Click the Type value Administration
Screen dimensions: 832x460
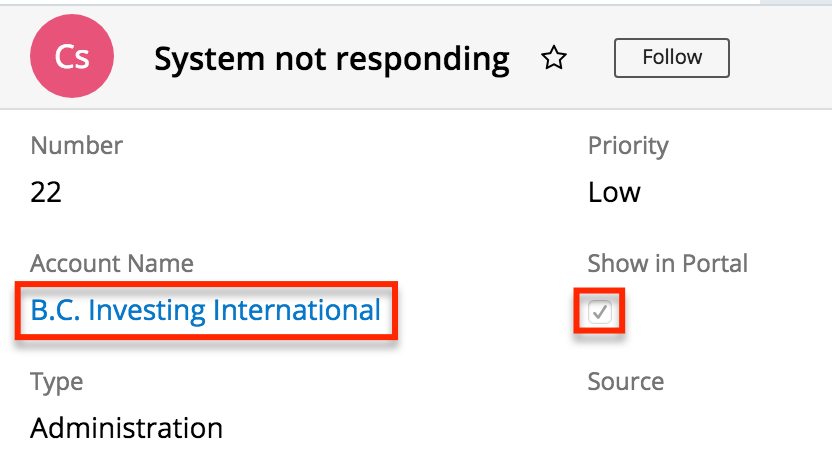[126, 429]
